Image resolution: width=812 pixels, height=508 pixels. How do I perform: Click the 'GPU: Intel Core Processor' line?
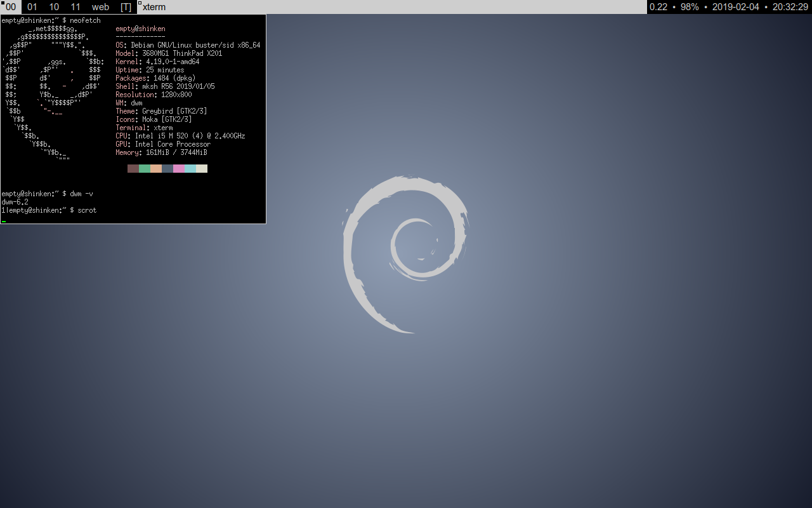point(163,144)
